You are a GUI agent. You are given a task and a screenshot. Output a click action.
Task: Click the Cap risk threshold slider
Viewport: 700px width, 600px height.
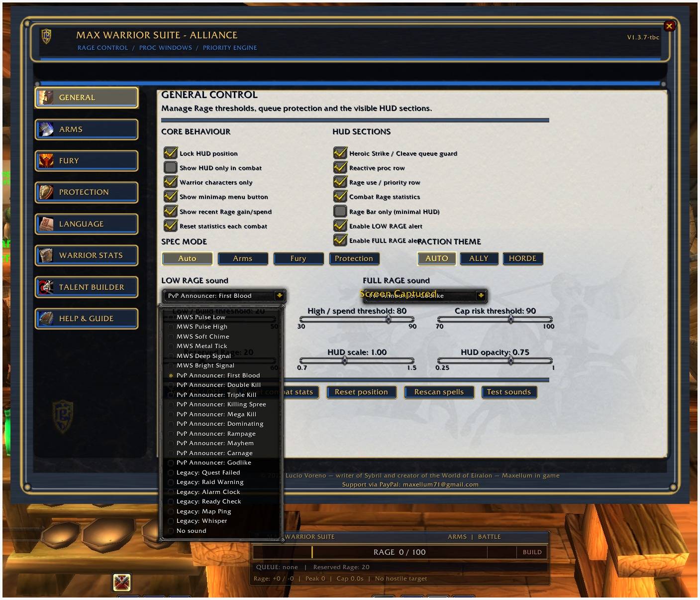pos(495,320)
